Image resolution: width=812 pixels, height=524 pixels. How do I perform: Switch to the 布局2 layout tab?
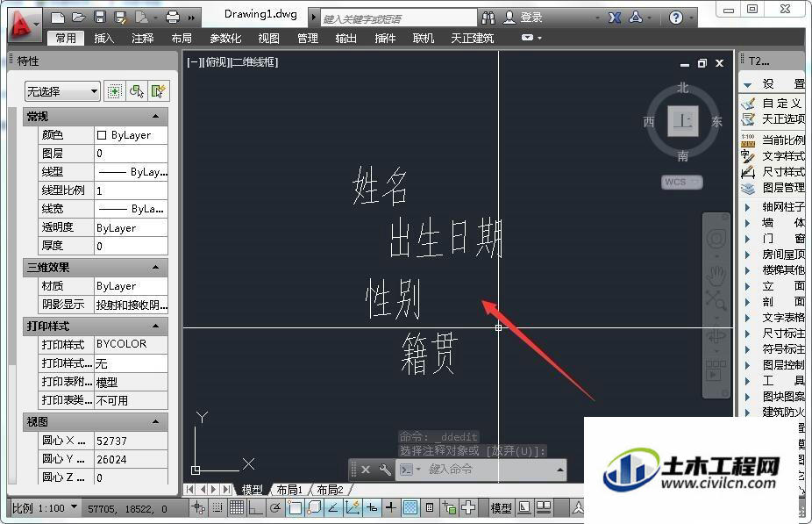(330, 490)
